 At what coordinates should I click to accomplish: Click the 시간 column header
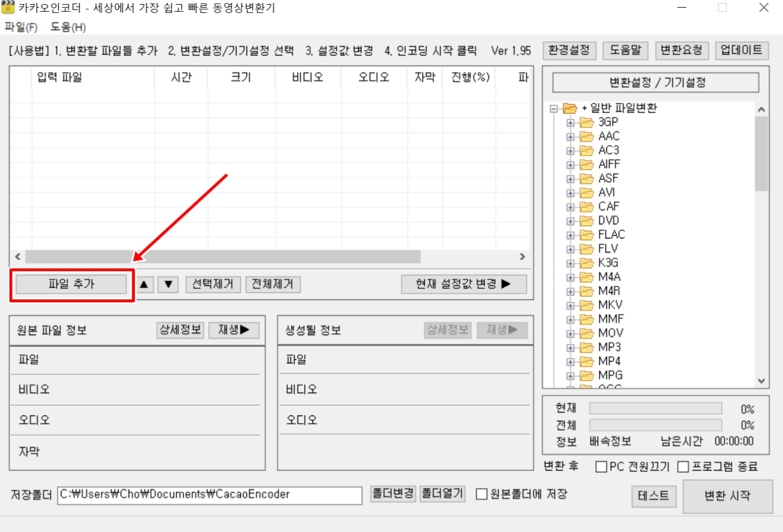181,78
